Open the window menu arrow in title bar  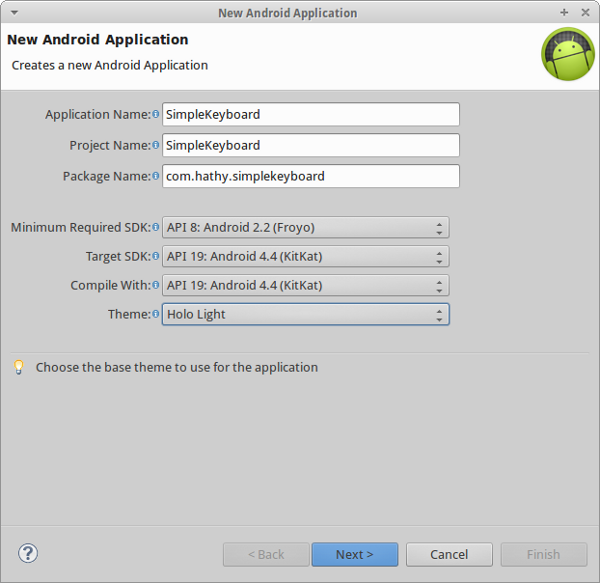point(14,13)
